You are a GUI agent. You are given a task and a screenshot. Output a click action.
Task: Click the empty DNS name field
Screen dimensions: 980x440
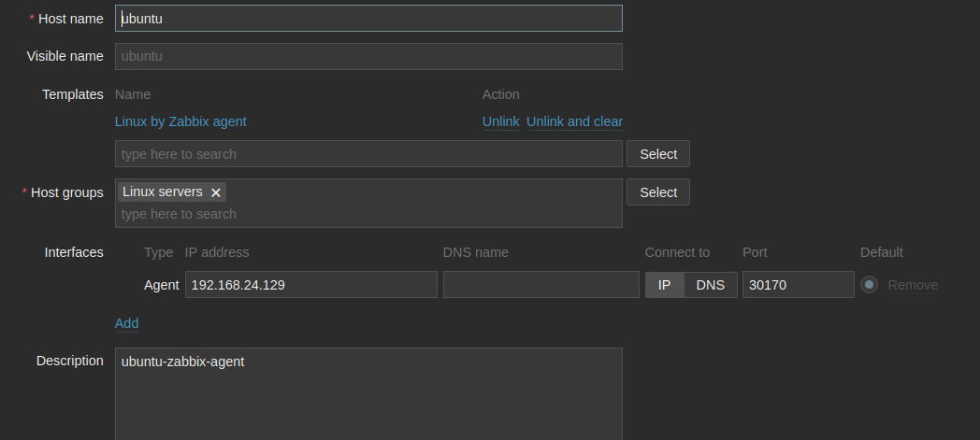click(x=540, y=285)
